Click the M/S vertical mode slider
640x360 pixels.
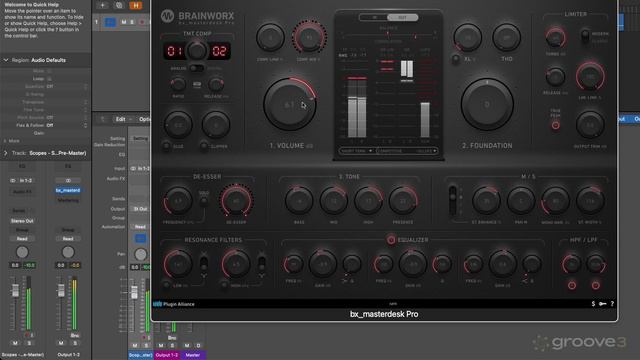pos(452,200)
